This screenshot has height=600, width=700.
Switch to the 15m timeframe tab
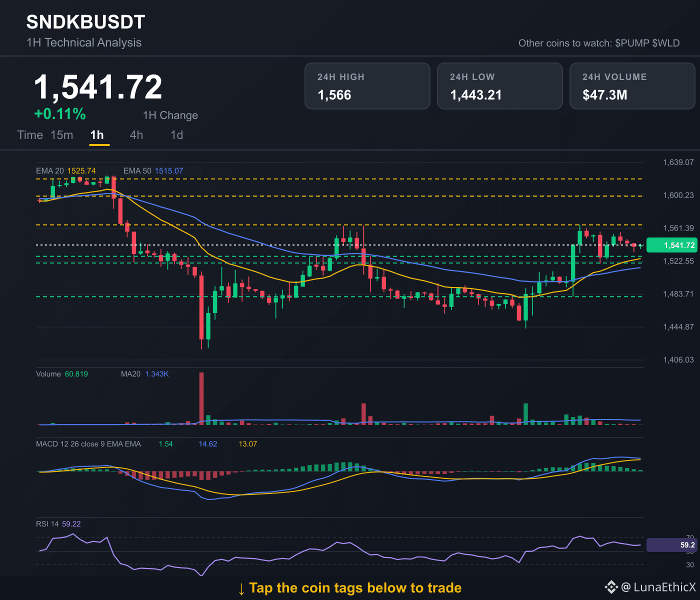point(62,135)
